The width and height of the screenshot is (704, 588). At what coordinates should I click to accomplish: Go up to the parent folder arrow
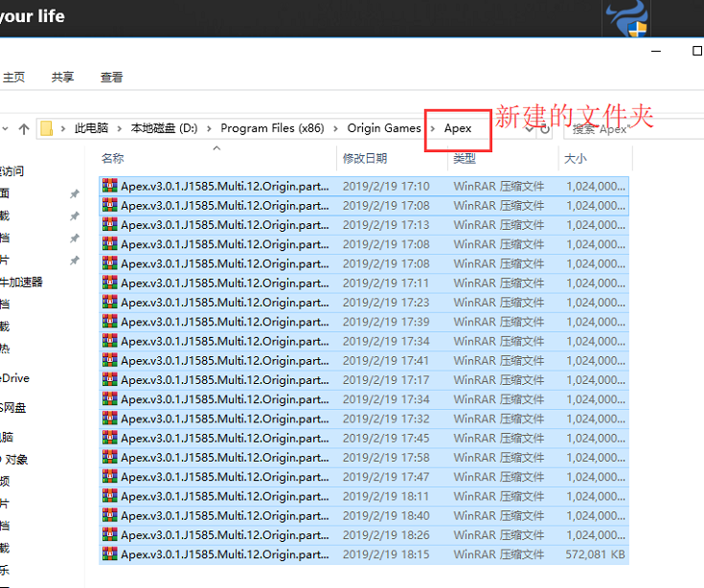tap(24, 129)
